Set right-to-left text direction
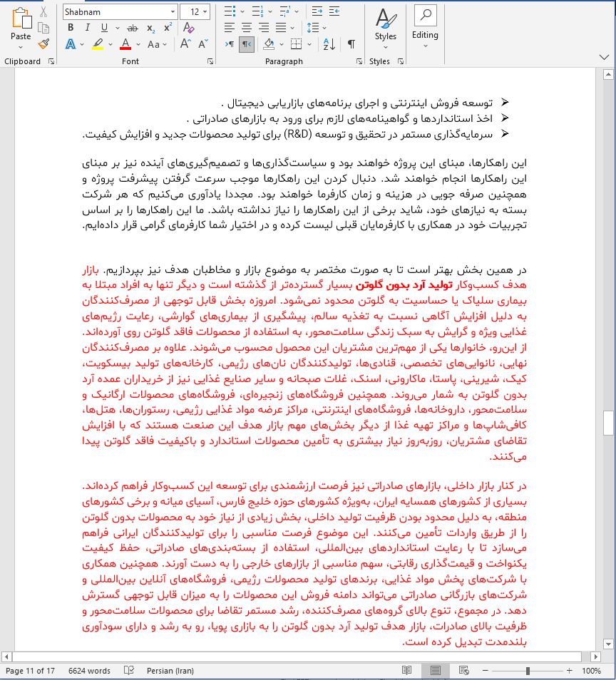 (x=247, y=43)
